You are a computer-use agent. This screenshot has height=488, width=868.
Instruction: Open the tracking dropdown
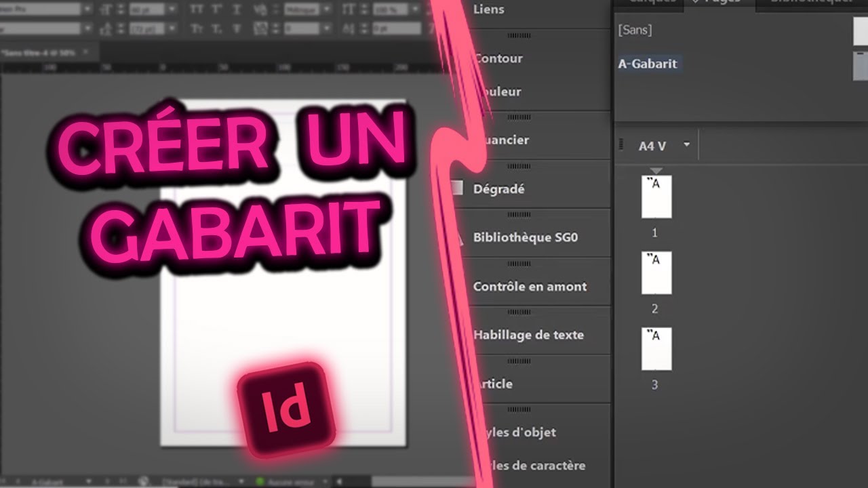327,28
